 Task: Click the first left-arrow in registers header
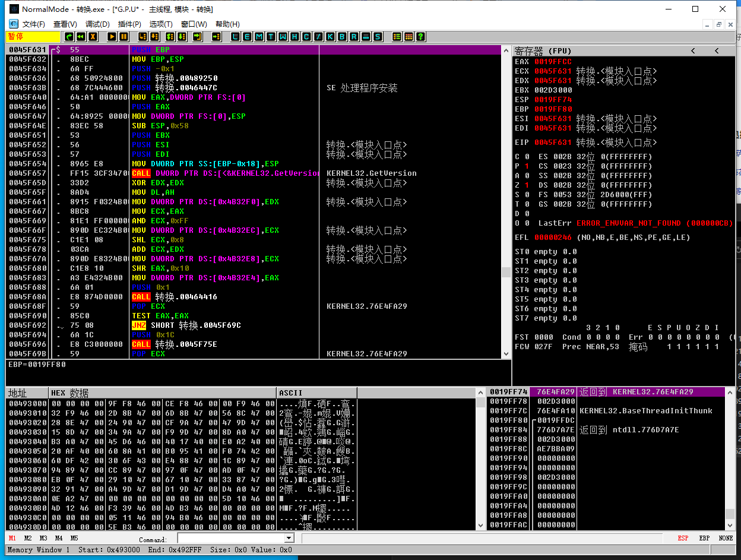pyautogui.click(x=693, y=51)
